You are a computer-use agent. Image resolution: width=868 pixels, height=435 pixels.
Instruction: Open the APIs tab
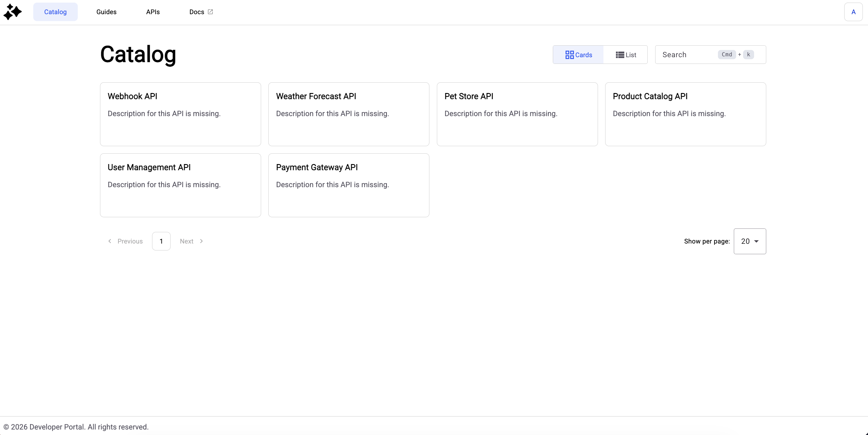pyautogui.click(x=153, y=12)
